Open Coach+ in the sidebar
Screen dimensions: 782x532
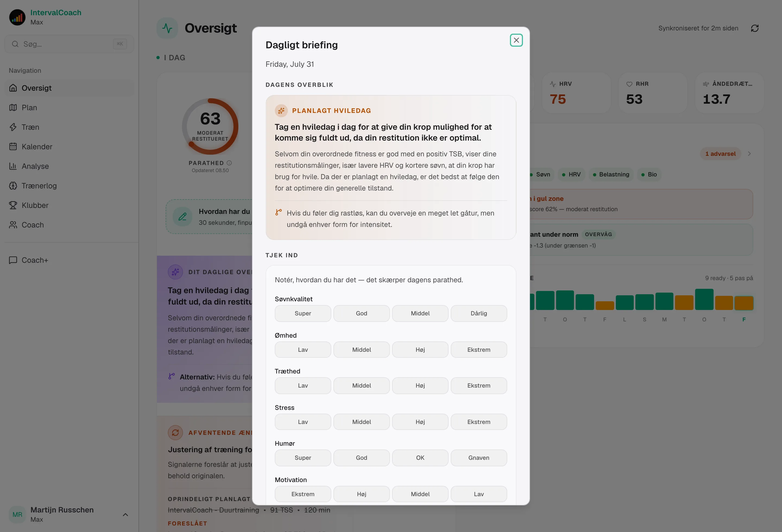69,260
